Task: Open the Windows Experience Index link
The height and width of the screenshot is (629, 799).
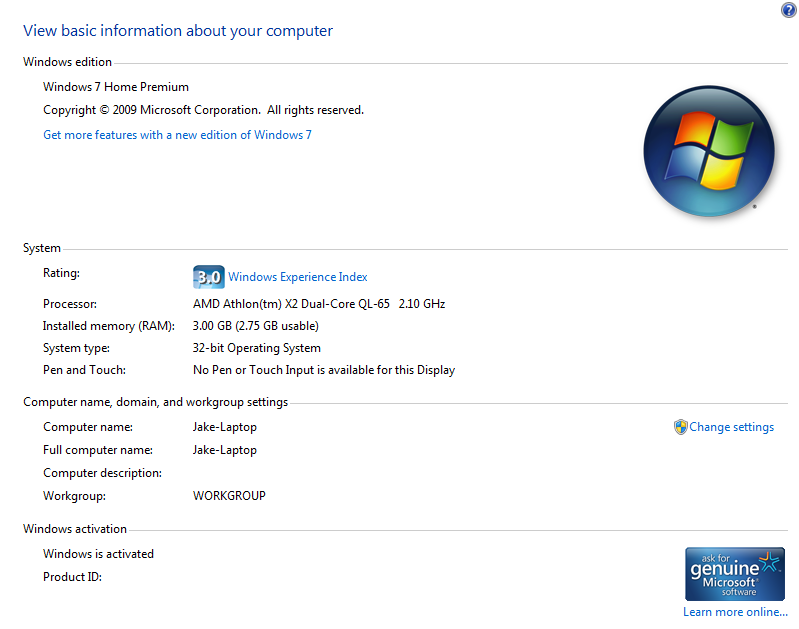Action: (x=298, y=277)
